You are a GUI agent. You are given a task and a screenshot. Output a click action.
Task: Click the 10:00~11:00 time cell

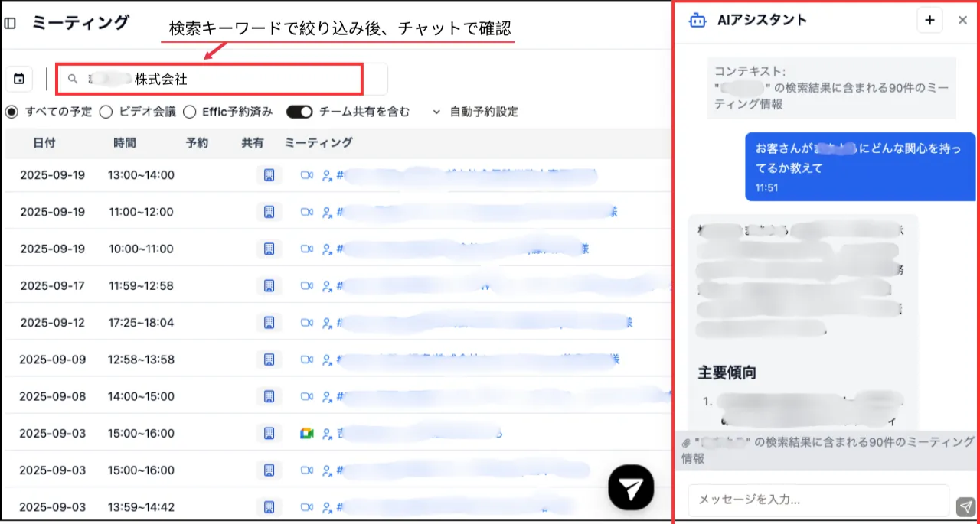[x=141, y=249]
